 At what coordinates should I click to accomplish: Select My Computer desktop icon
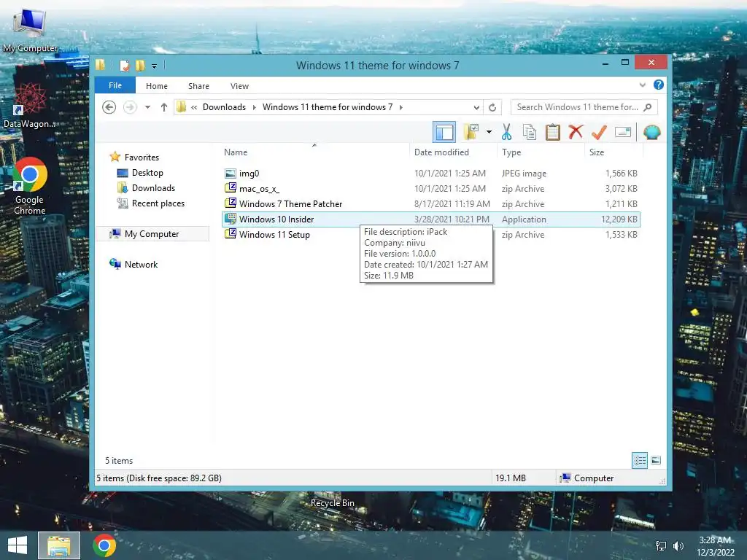(30, 30)
